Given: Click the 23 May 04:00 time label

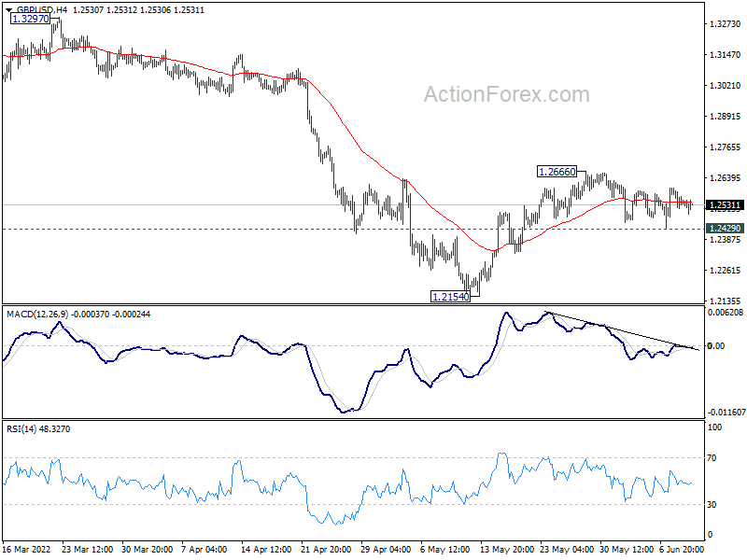Looking at the screenshot, I should click(567, 550).
